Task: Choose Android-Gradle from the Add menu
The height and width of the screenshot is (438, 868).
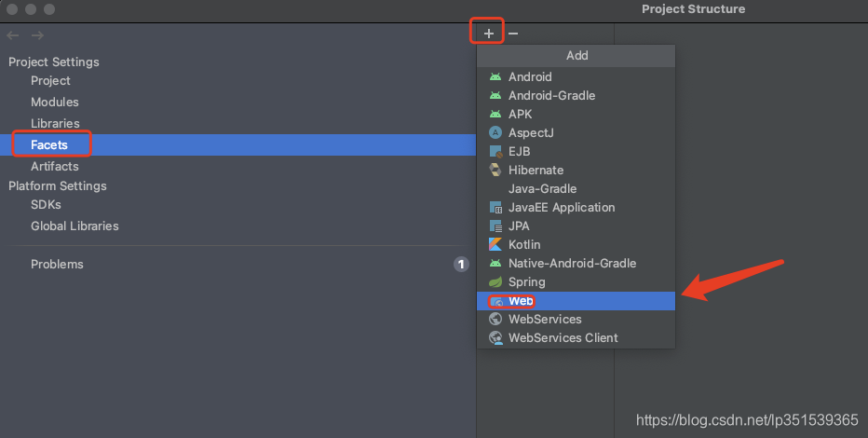Action: pos(576,96)
